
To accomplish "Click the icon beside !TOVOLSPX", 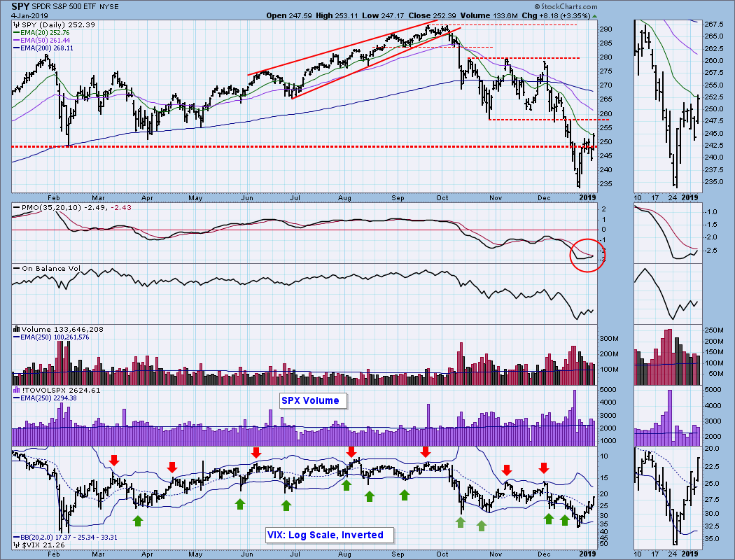I will [x=16, y=391].
